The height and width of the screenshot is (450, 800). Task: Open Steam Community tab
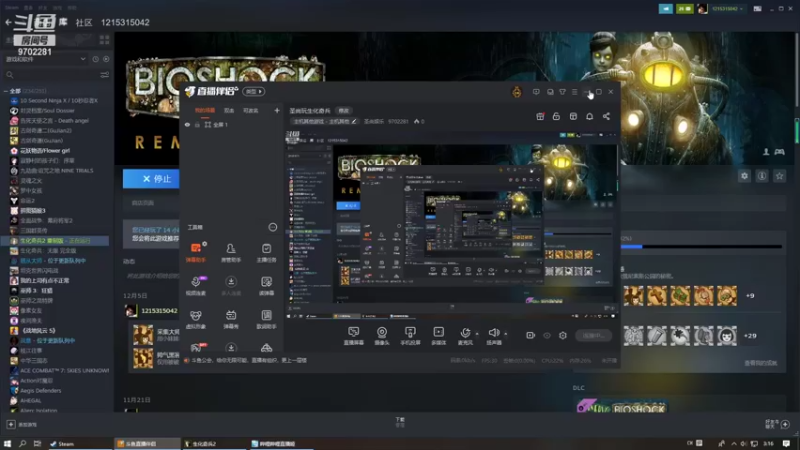pos(84,22)
